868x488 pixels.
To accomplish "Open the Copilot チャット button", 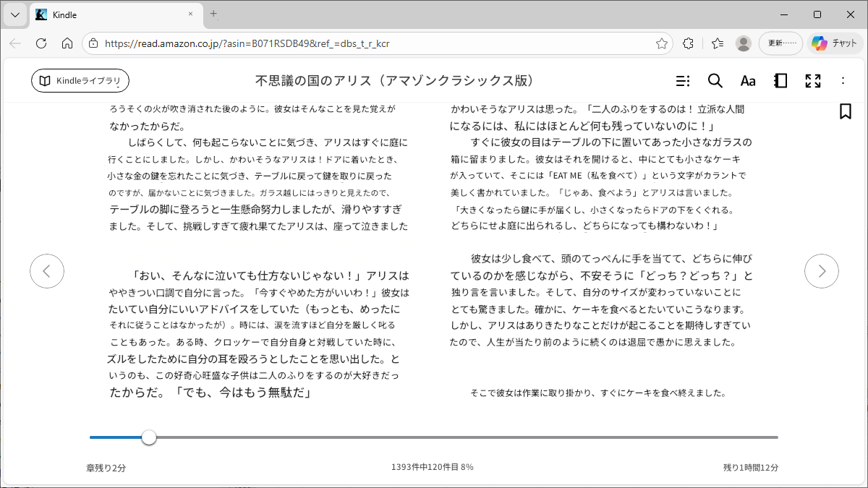I will pos(834,43).
